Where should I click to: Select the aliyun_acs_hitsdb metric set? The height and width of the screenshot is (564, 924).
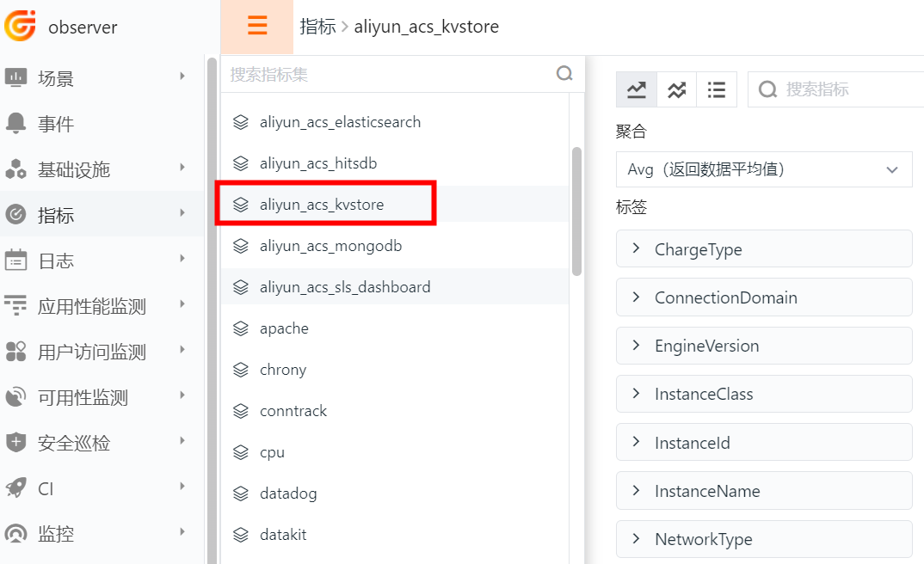[x=395, y=163]
